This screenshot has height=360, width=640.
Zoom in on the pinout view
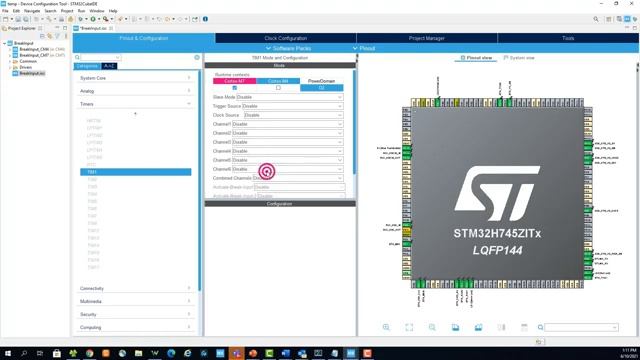pyautogui.click(x=386, y=327)
